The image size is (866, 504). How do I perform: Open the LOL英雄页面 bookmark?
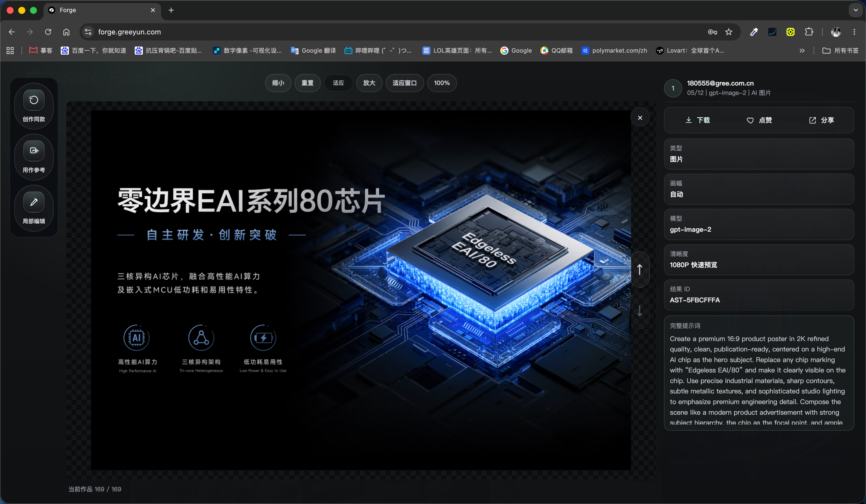click(x=457, y=50)
